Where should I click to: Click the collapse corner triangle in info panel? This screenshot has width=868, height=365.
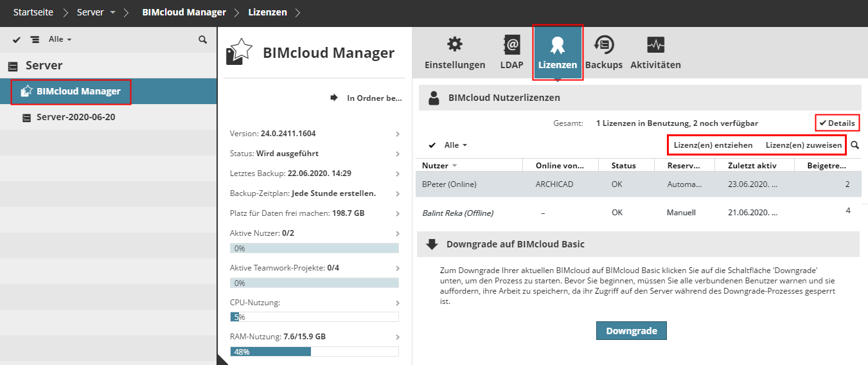[222, 359]
